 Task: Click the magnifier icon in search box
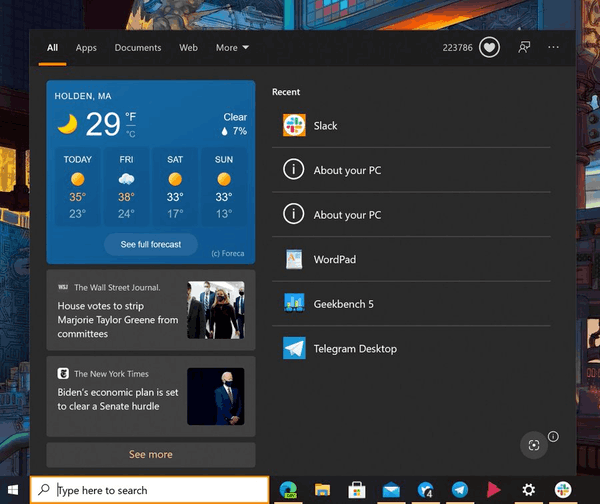[44, 489]
